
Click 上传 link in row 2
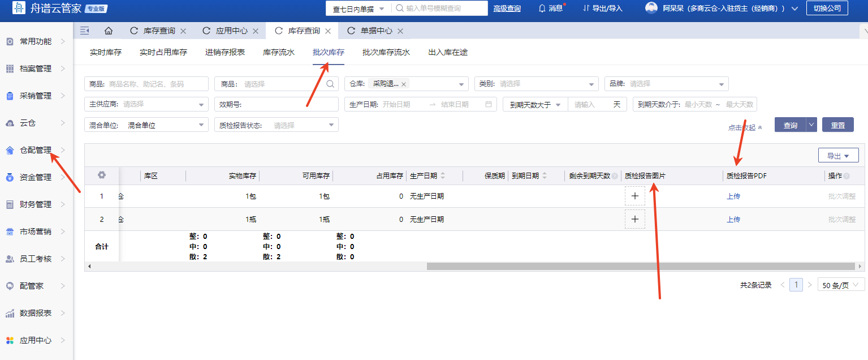[733, 220]
